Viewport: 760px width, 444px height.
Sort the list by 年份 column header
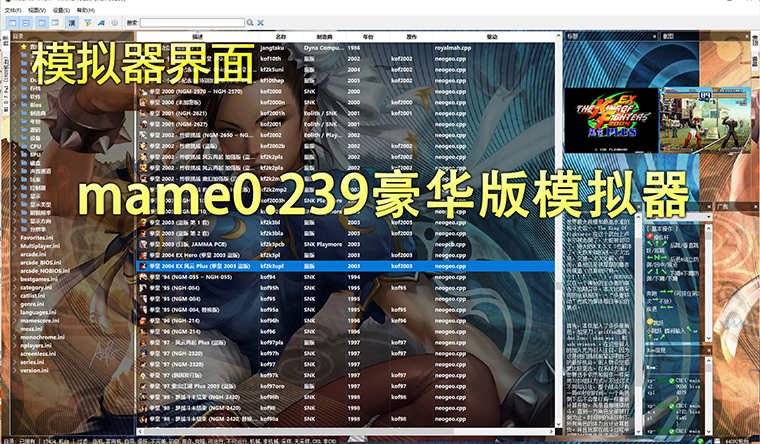pyautogui.click(x=368, y=37)
